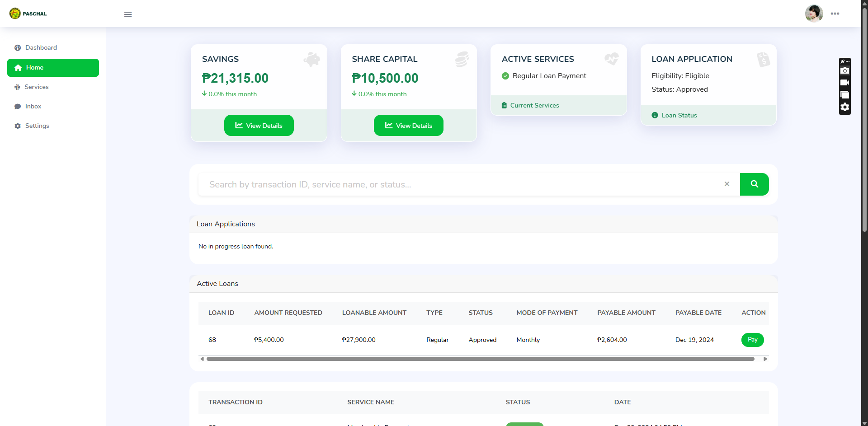Click the video record icon in overlay
This screenshot has height=426, width=868.
(845, 83)
